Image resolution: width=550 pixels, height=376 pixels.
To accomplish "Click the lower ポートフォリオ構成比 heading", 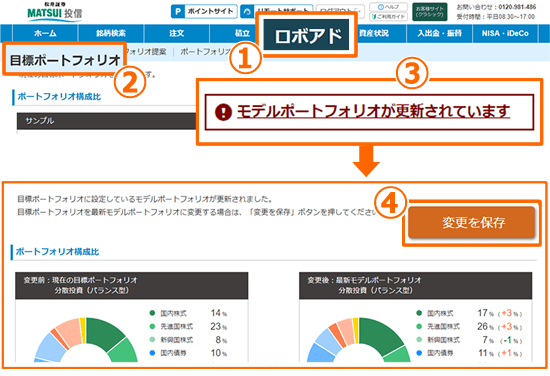I will point(57,252).
